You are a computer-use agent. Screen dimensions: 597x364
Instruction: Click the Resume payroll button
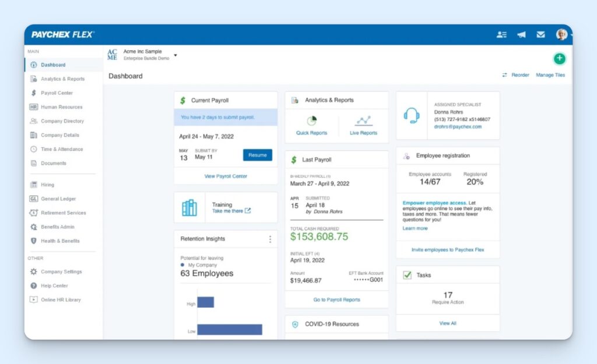[x=257, y=155]
